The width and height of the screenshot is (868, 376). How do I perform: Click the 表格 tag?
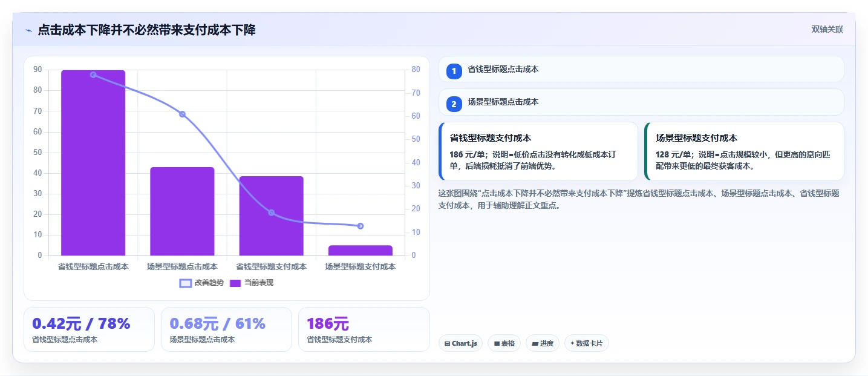504,343
